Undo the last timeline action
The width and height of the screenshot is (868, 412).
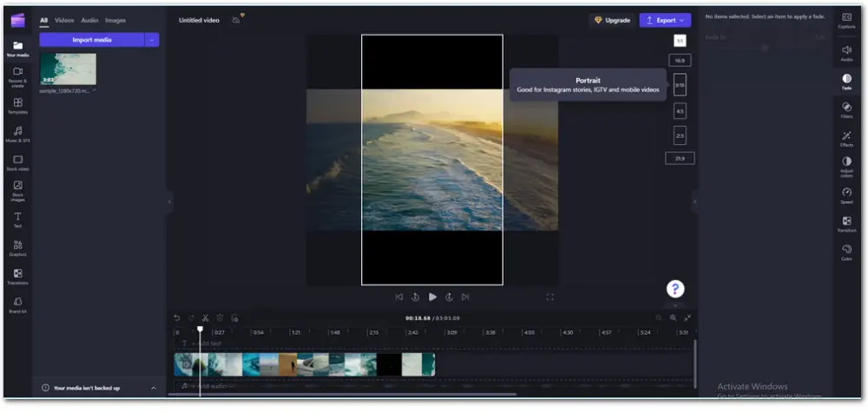[x=176, y=318]
